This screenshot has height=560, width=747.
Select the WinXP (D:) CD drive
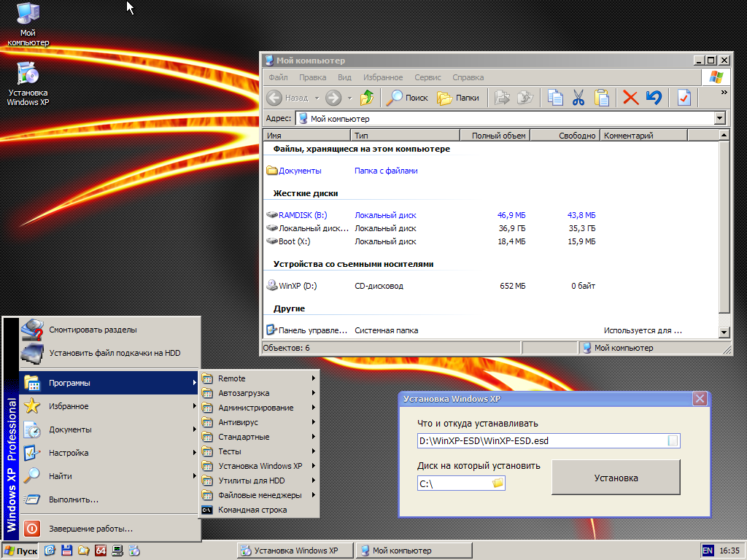click(292, 286)
